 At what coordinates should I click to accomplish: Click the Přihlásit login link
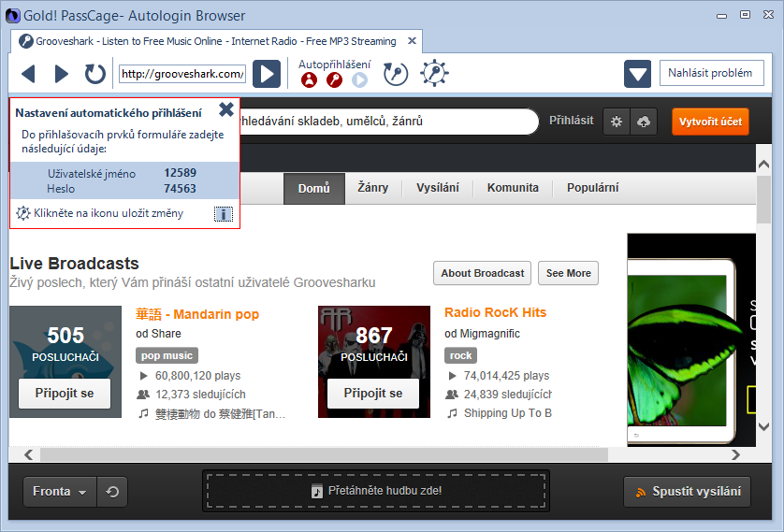571,121
